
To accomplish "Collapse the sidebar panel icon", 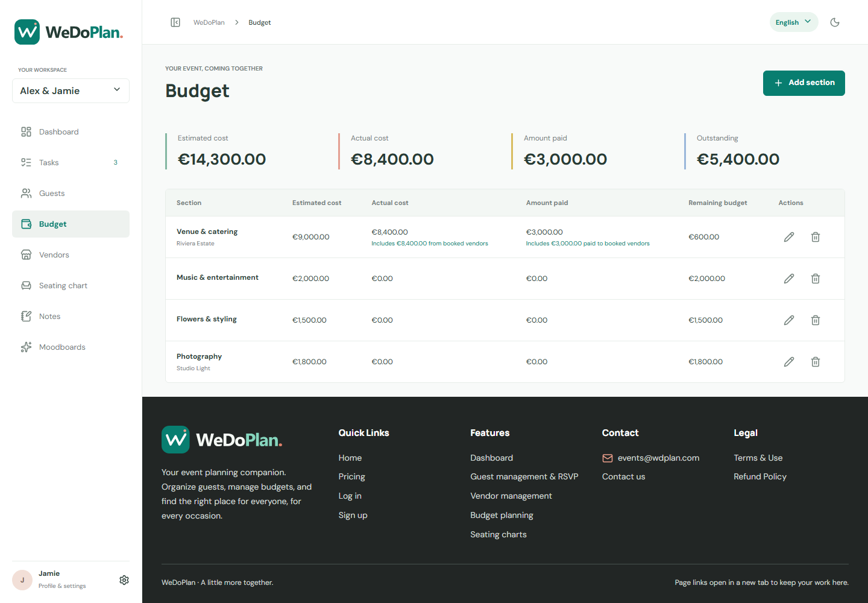I will pyautogui.click(x=175, y=22).
